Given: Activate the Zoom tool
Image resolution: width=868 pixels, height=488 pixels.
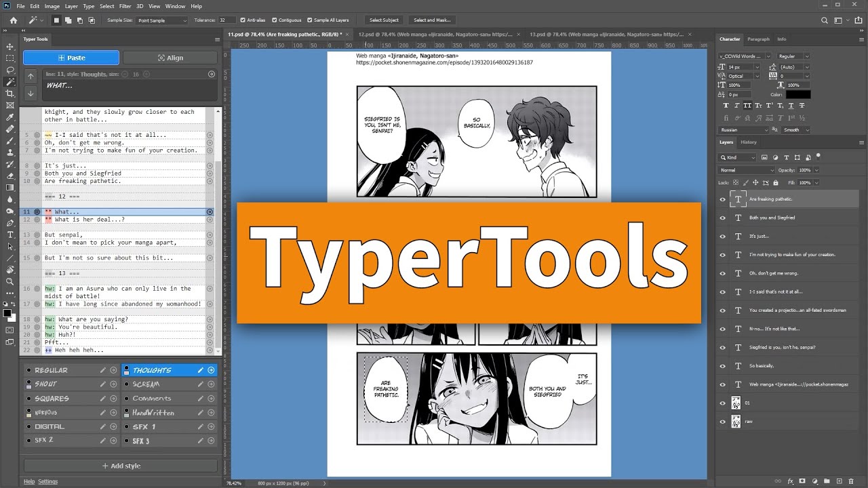Looking at the screenshot, I should [x=10, y=281].
